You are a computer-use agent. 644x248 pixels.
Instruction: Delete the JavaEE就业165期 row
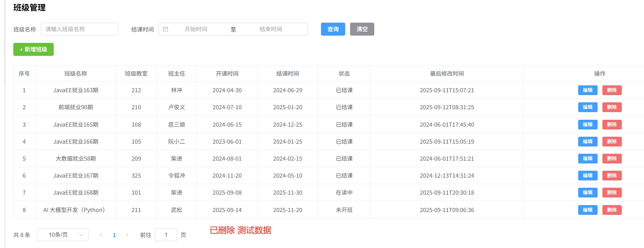[x=612, y=125]
